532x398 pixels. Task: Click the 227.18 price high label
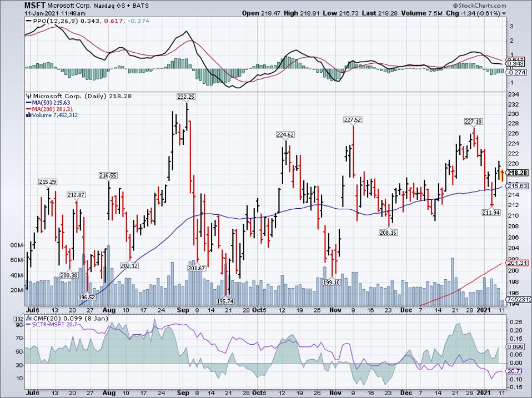coord(473,122)
